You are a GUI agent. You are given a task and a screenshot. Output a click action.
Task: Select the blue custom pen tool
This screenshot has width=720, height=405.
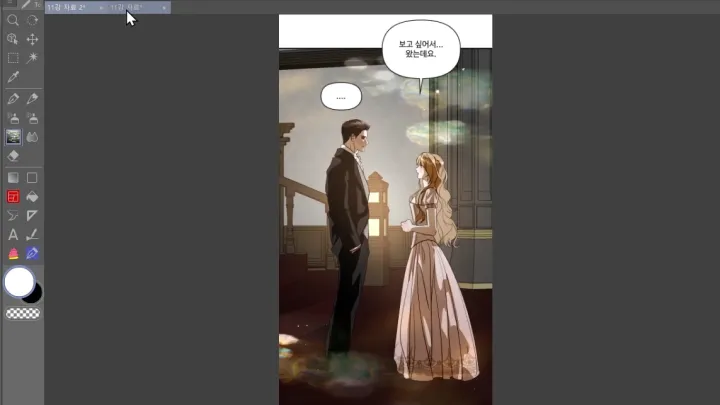tap(32, 253)
